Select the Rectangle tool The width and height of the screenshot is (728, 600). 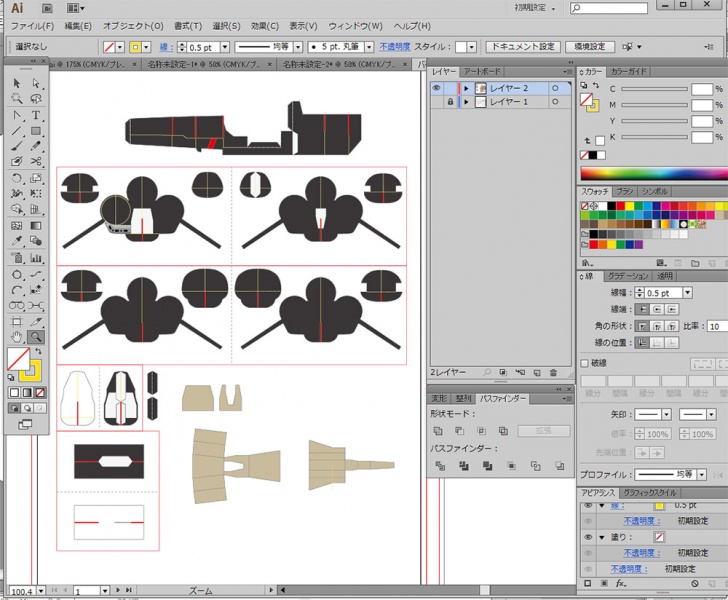(36, 131)
